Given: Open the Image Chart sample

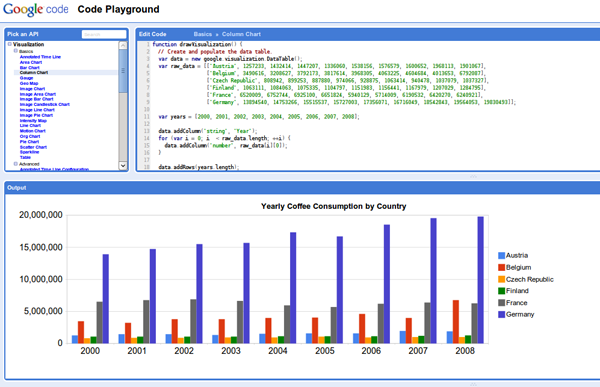Looking at the screenshot, I should coord(33,88).
